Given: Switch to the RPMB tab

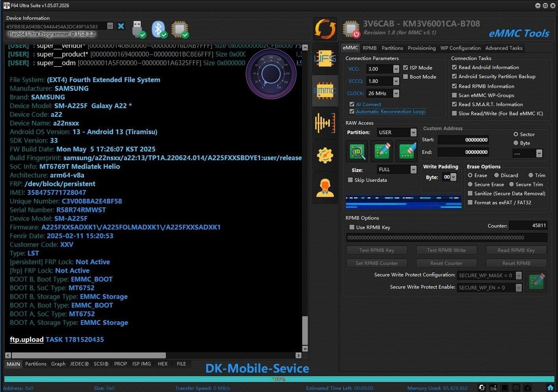Looking at the screenshot, I should click(370, 48).
